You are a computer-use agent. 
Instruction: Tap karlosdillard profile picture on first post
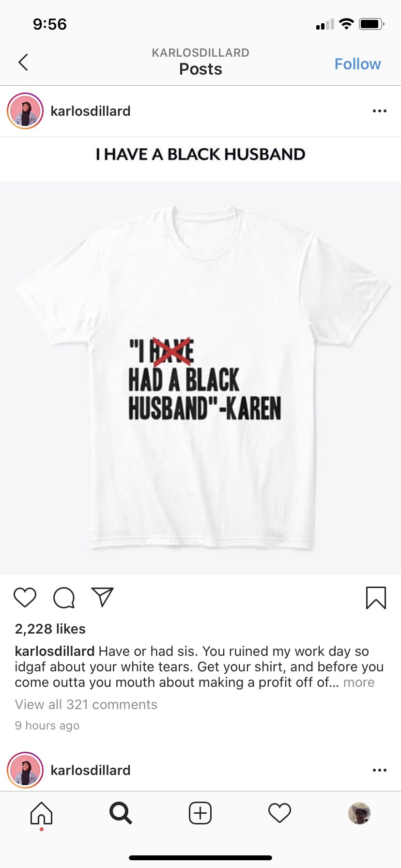pos(25,111)
